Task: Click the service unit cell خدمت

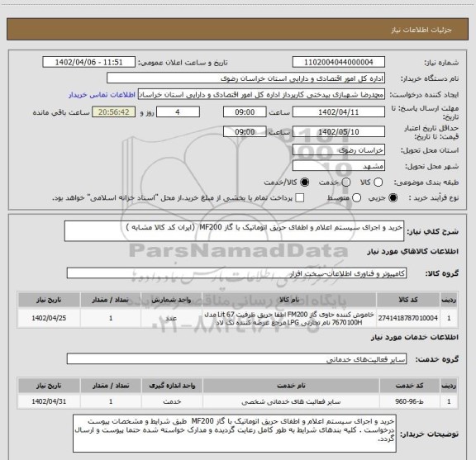Action: (x=172, y=401)
